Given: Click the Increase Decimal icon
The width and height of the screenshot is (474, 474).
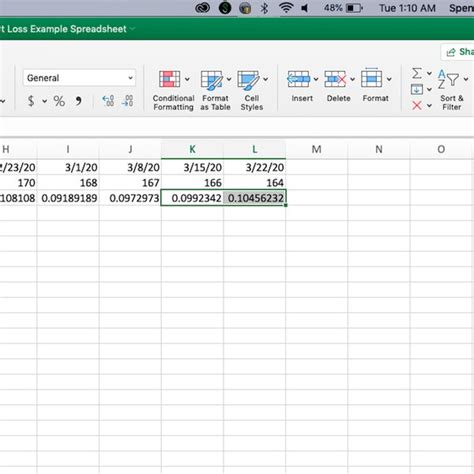Looking at the screenshot, I should pos(108,101).
